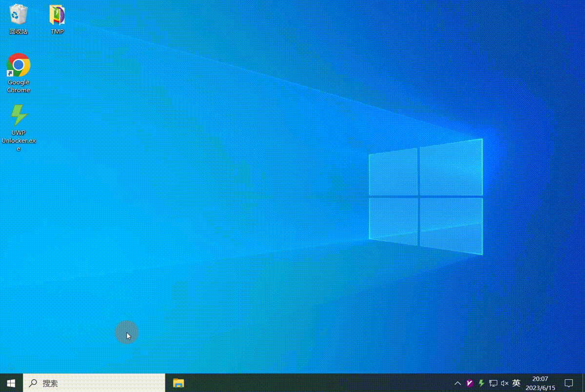Screen dimensions: 585x392
Task: Open the Windows Start menu
Action: pyautogui.click(x=11, y=383)
